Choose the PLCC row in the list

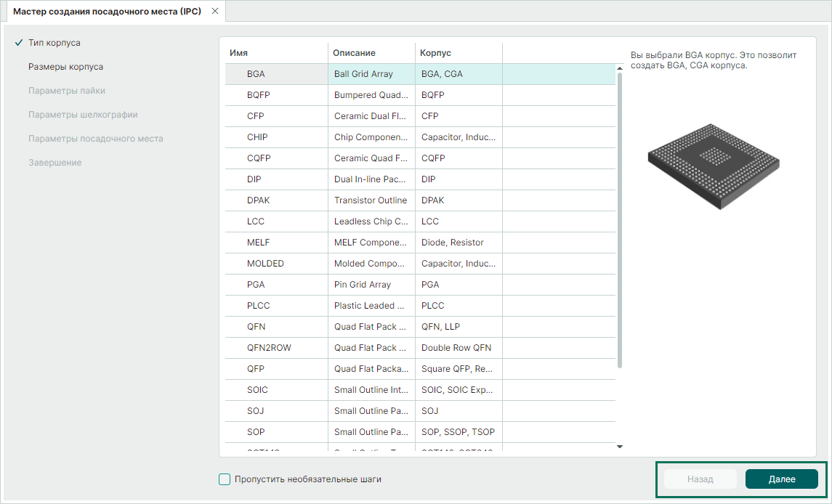coord(258,306)
